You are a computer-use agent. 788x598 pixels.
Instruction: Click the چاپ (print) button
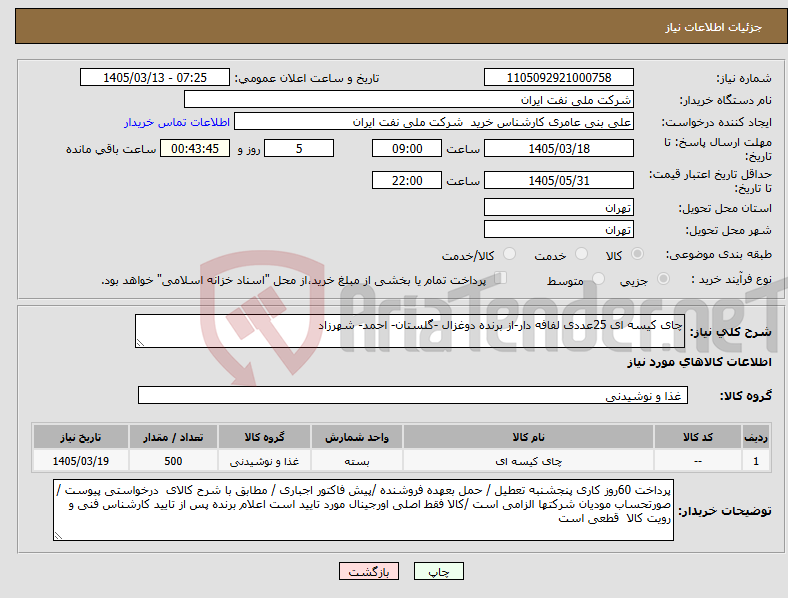438,571
